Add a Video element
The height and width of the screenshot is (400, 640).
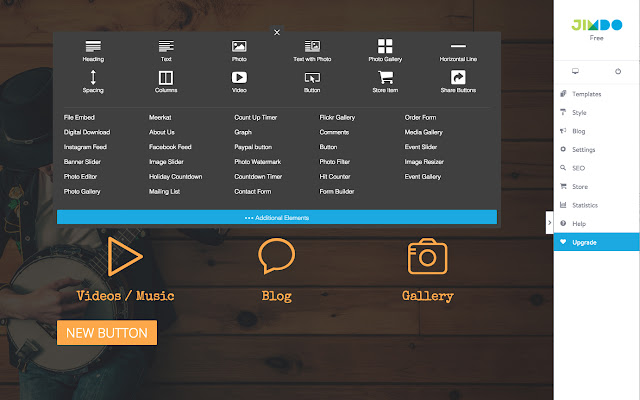point(239,82)
